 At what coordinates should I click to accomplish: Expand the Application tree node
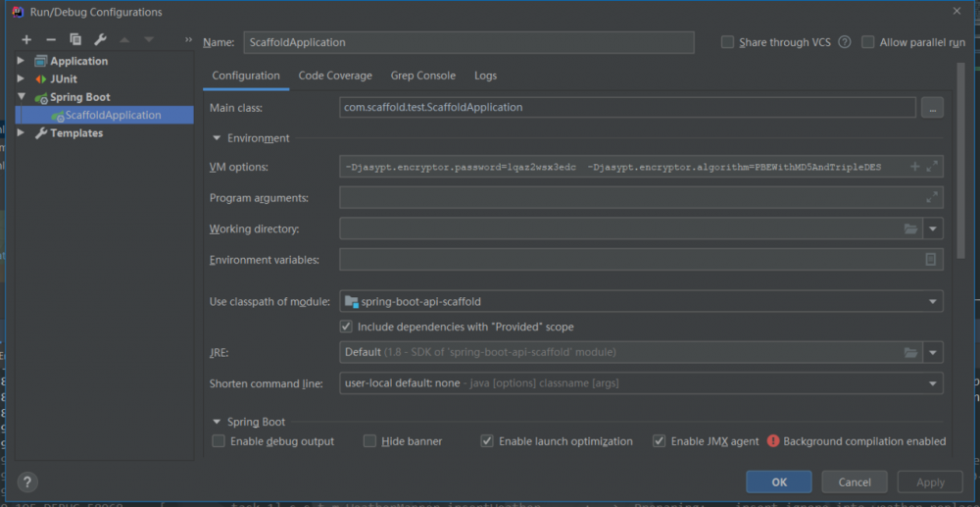pos(22,61)
